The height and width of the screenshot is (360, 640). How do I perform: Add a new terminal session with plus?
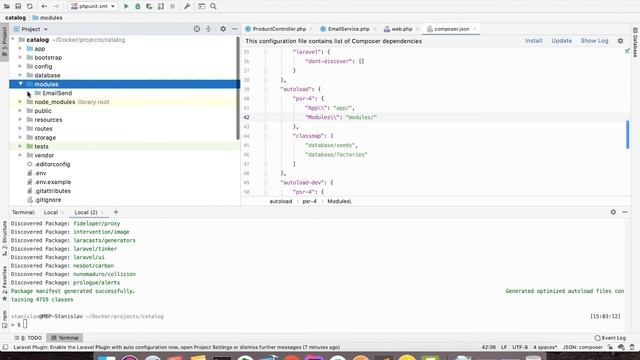116,212
